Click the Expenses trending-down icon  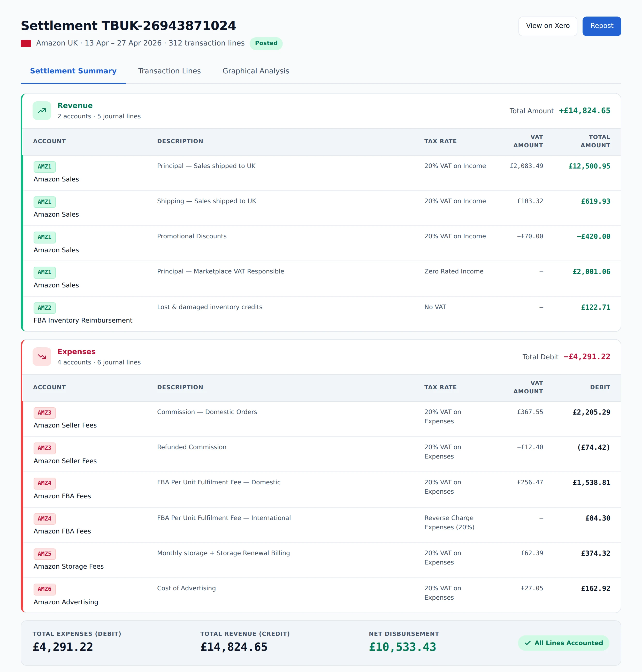point(42,356)
